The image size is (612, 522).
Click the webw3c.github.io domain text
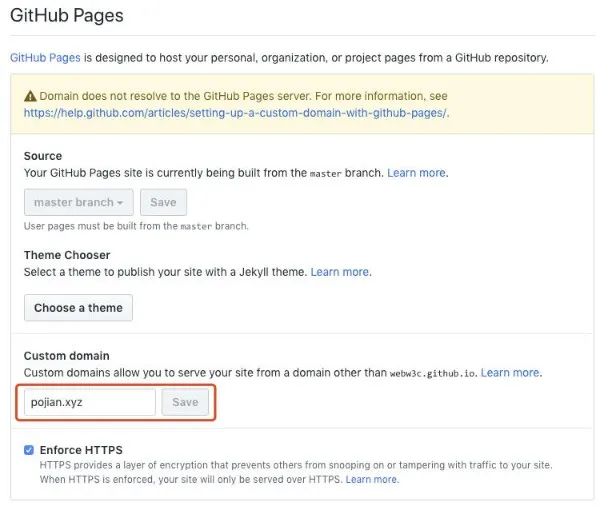pyautogui.click(x=432, y=374)
